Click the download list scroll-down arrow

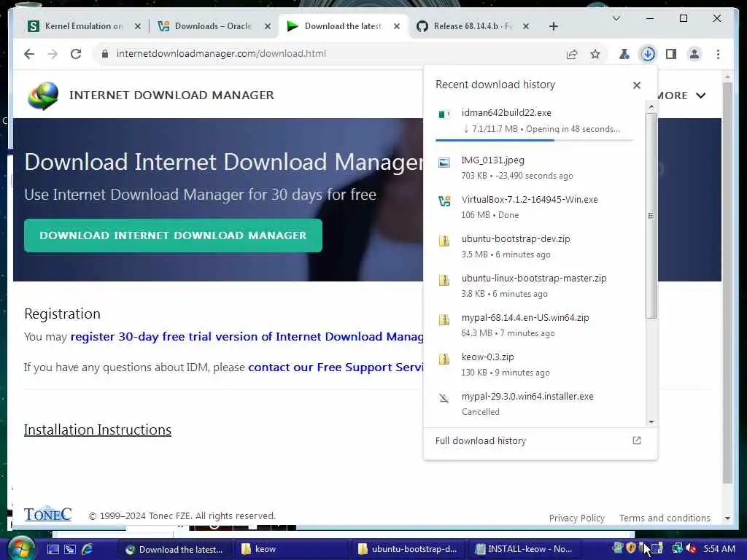pyautogui.click(x=651, y=422)
